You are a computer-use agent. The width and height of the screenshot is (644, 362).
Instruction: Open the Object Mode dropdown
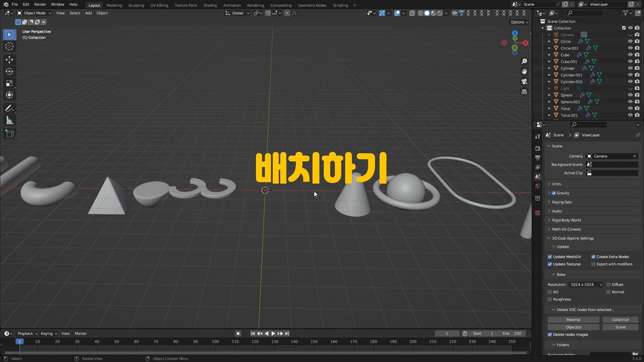[x=34, y=13]
